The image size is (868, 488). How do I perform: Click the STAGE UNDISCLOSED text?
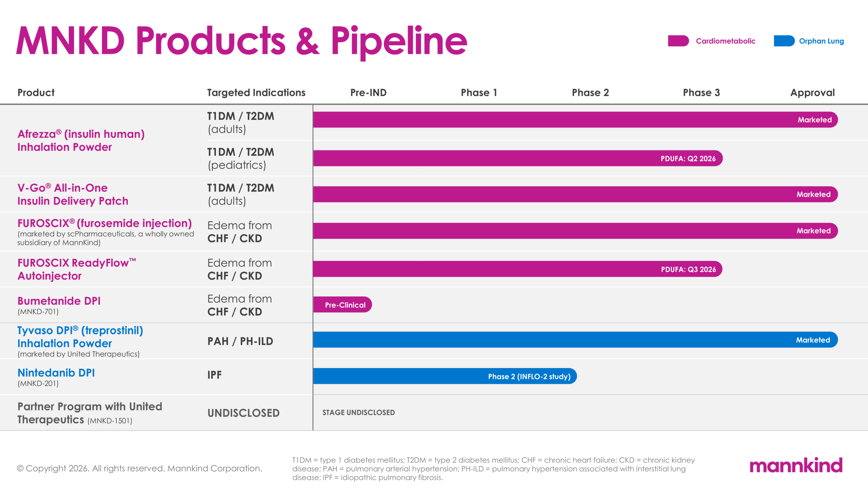[358, 412]
